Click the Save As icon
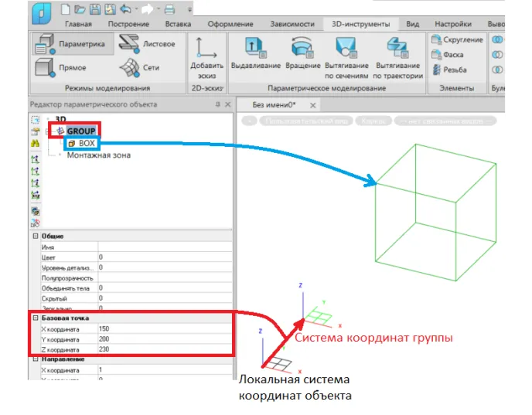Viewport: 532px width, 415px height. point(110,9)
